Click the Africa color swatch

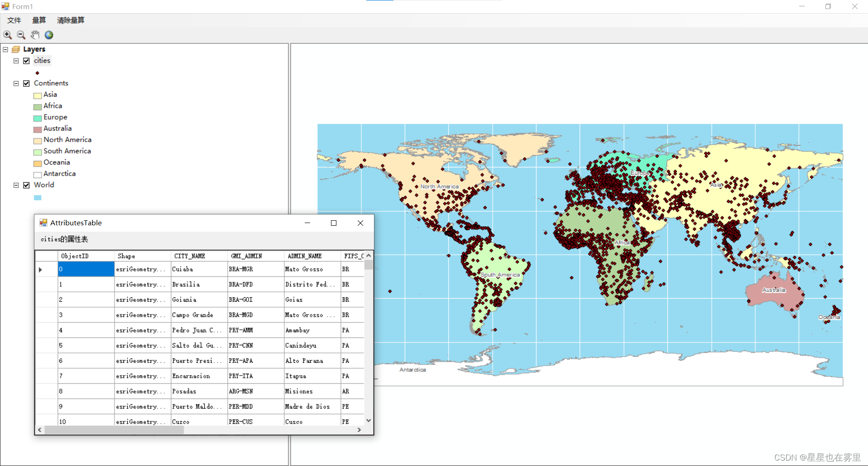click(38, 107)
